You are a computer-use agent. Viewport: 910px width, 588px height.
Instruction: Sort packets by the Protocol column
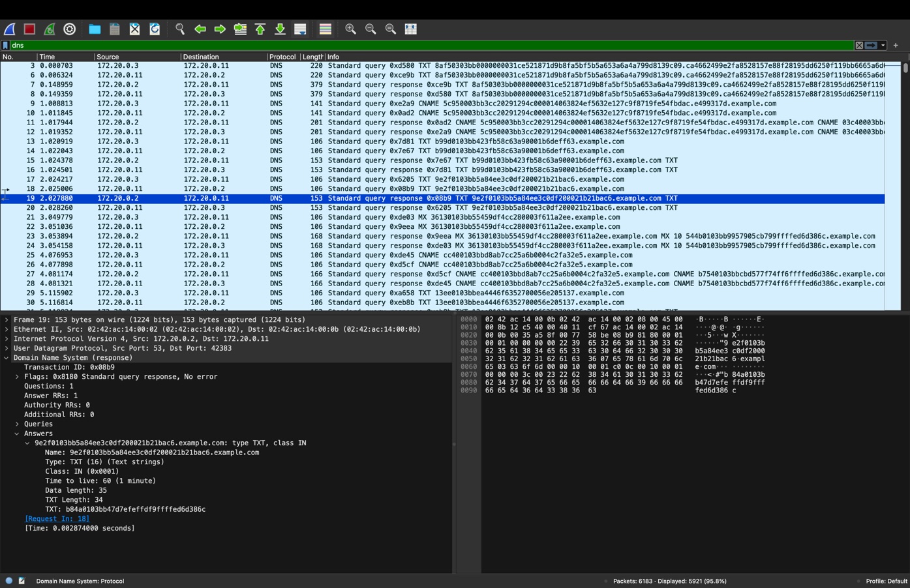282,57
